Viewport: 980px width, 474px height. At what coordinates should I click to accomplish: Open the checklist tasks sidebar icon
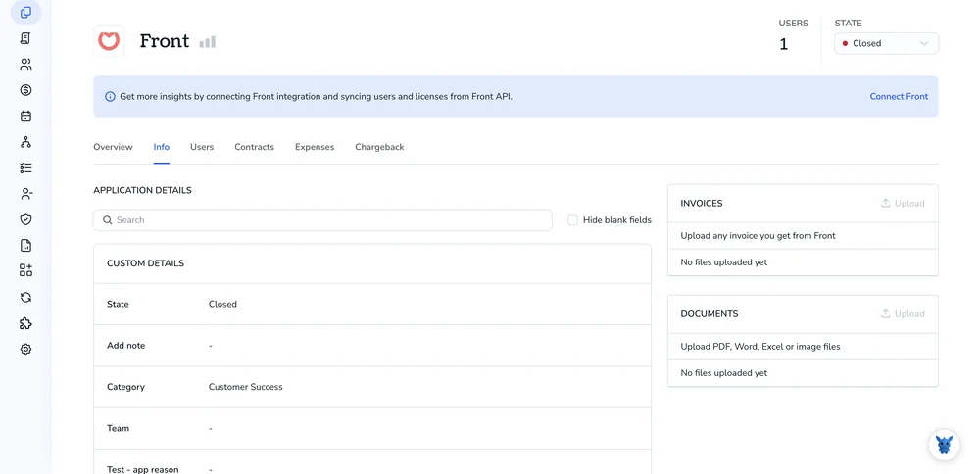(25, 168)
